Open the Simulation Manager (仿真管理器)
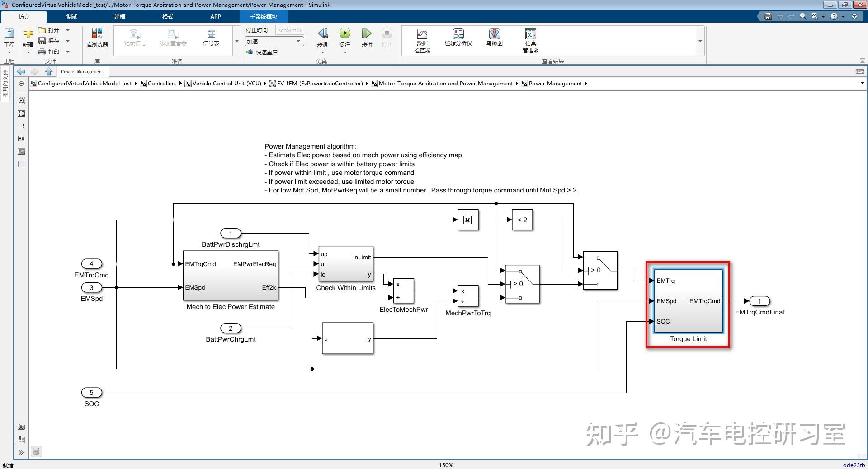The image size is (868, 469). coord(530,38)
